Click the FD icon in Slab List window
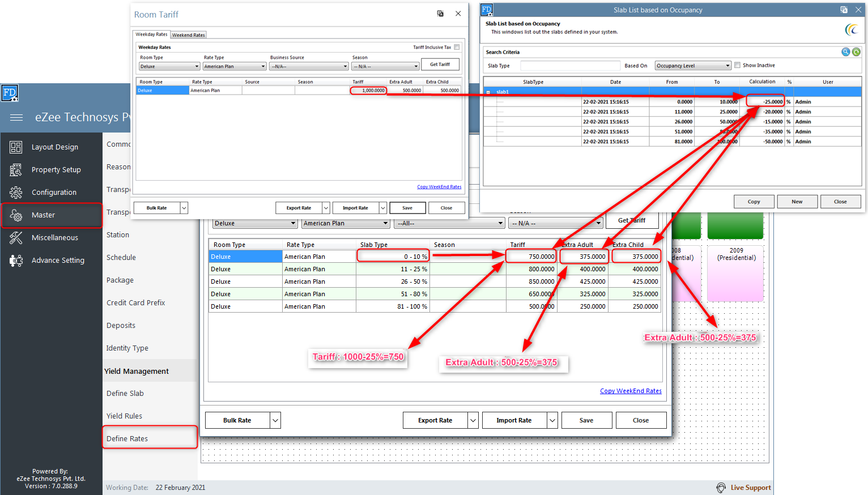Viewport: 868px width, 495px height. pos(487,10)
